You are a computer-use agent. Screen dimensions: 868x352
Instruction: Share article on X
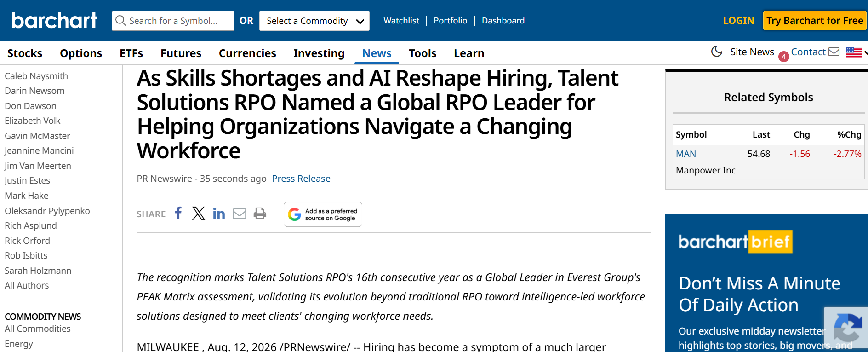pyautogui.click(x=199, y=213)
